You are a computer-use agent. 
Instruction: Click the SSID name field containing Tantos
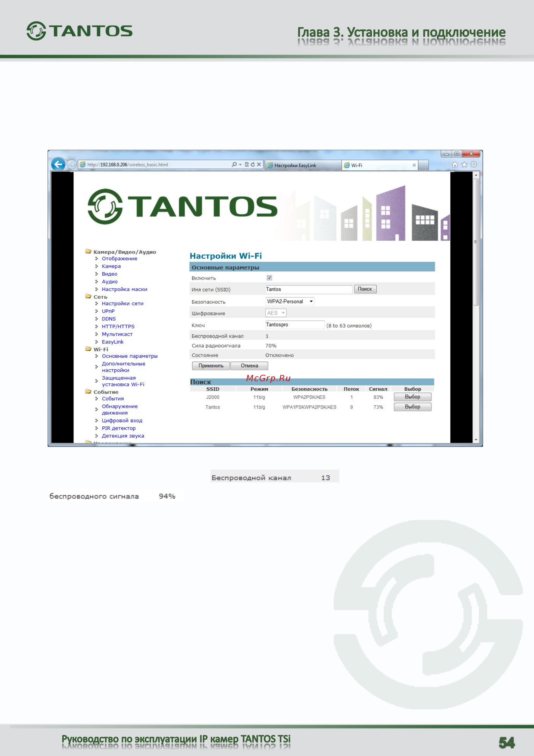coord(309,289)
